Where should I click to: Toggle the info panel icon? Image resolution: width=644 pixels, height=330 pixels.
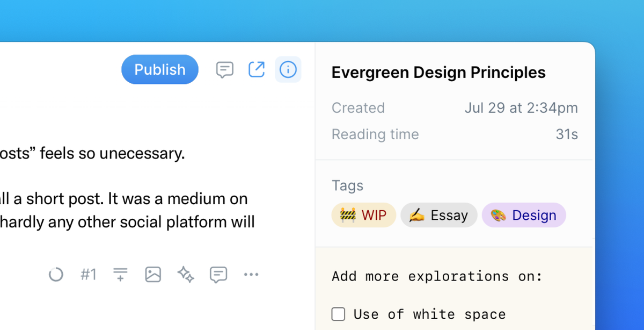(288, 69)
